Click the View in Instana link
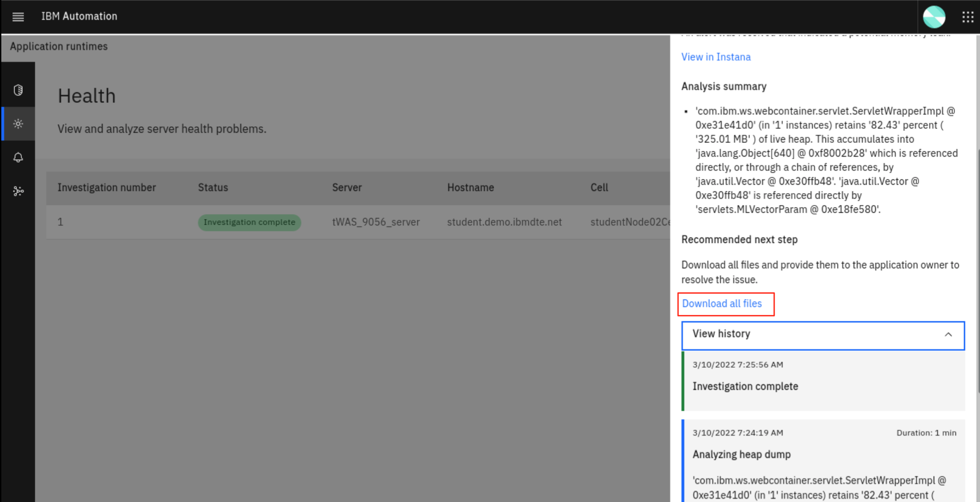 [x=715, y=57]
